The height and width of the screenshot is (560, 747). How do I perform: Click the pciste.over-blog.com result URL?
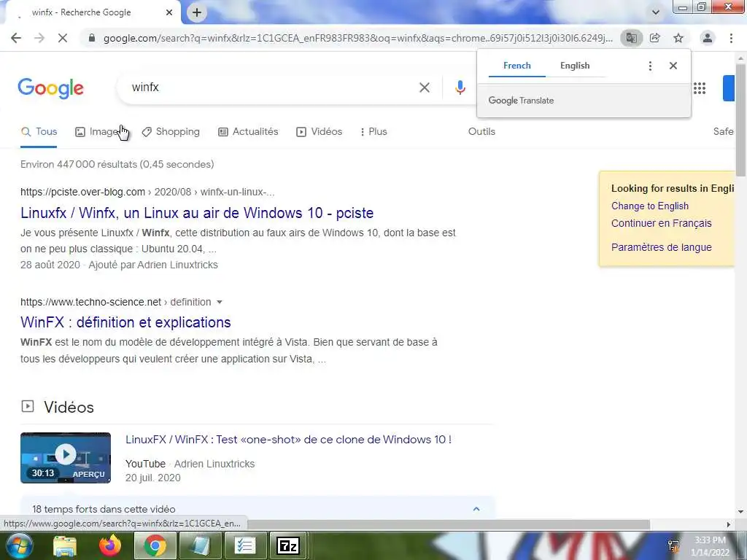(147, 192)
